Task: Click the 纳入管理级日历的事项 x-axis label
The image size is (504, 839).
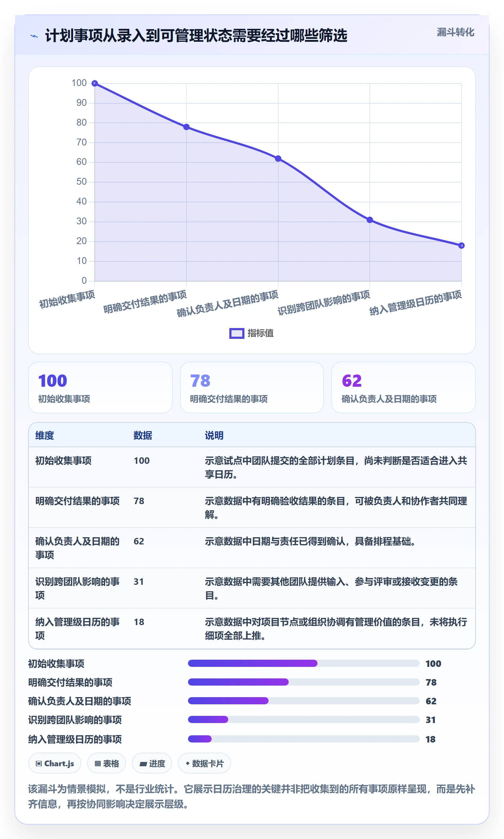Action: click(x=415, y=303)
